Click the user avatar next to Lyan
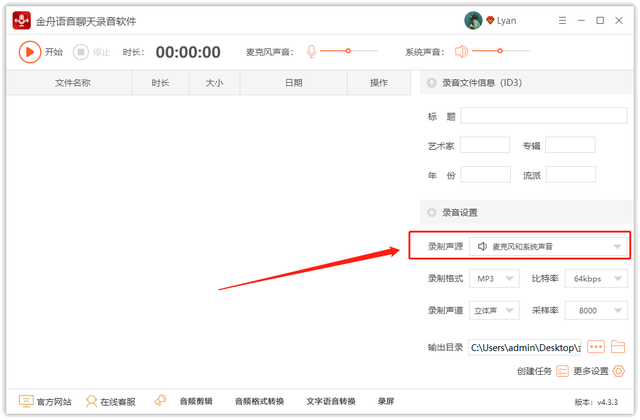Image resolution: width=640 pixels, height=420 pixels. pos(473,20)
